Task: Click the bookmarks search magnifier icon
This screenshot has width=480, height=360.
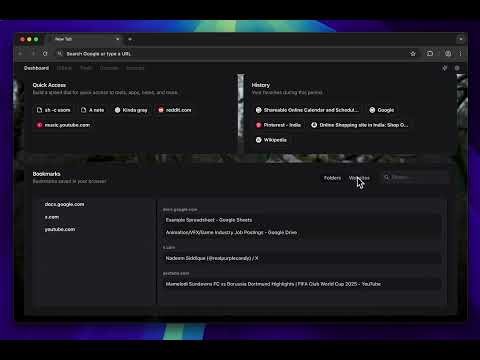Action: point(387,177)
